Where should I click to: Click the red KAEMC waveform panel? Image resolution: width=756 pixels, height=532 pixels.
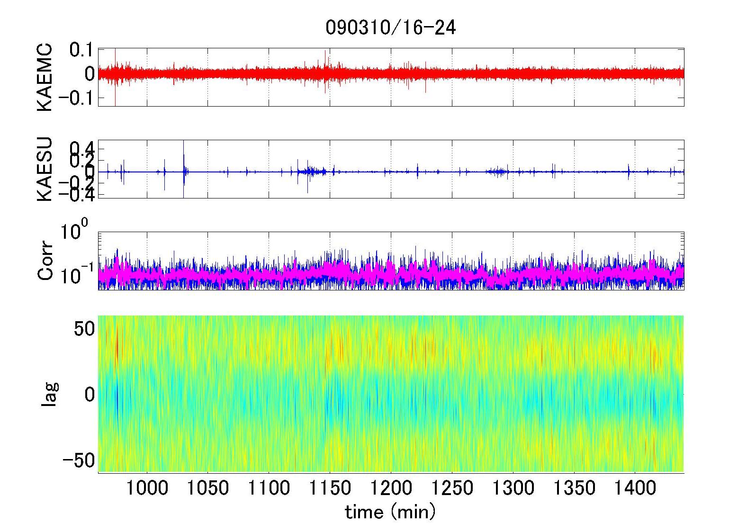(391, 77)
